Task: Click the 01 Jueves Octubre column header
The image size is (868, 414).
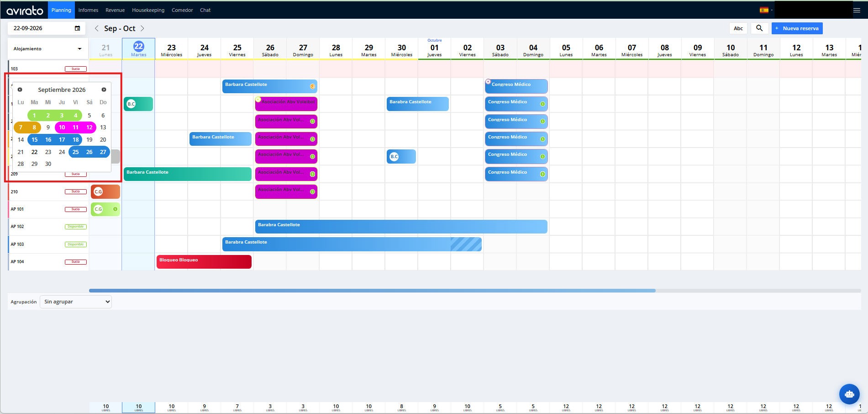Action: pyautogui.click(x=434, y=50)
